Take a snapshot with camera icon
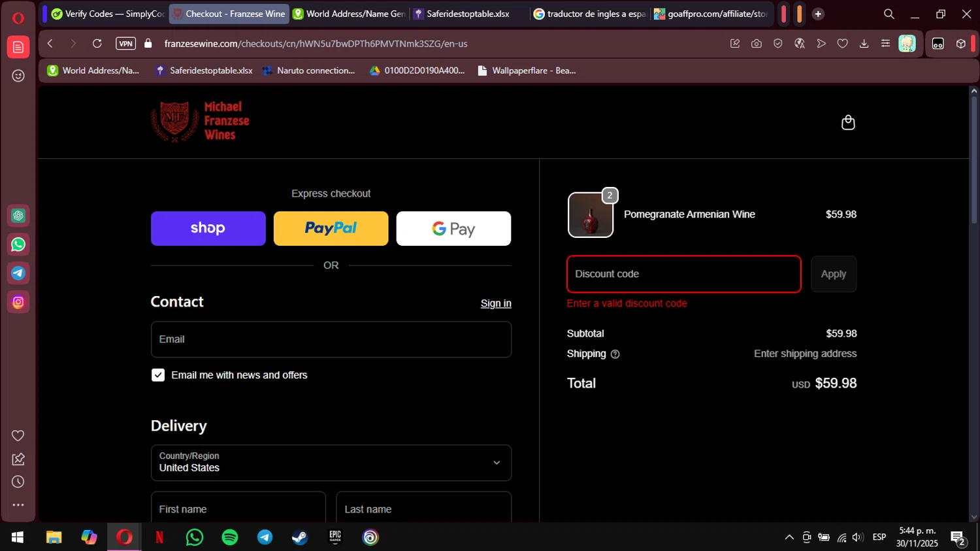Viewport: 980px width, 551px height. 756,44
